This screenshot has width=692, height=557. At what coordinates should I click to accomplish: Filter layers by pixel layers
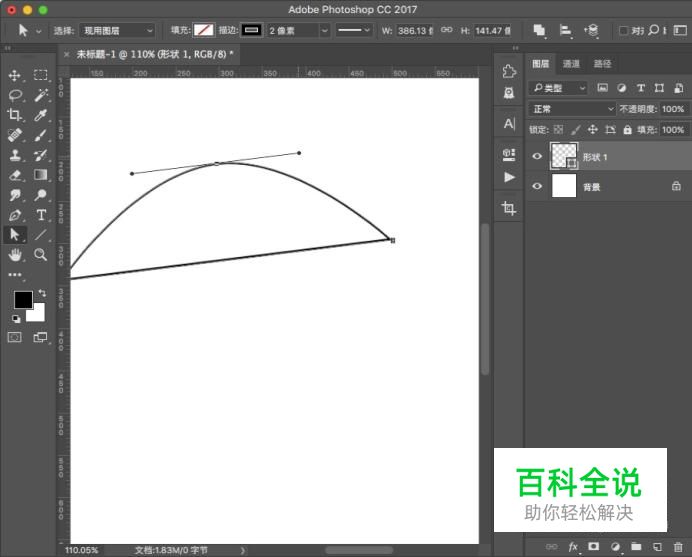[x=602, y=88]
